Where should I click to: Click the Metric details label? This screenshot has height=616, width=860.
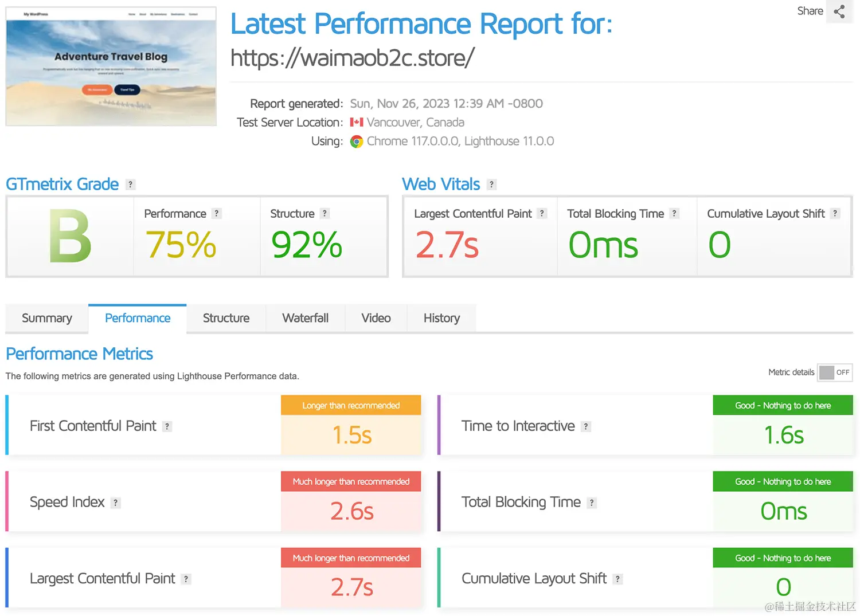click(791, 372)
